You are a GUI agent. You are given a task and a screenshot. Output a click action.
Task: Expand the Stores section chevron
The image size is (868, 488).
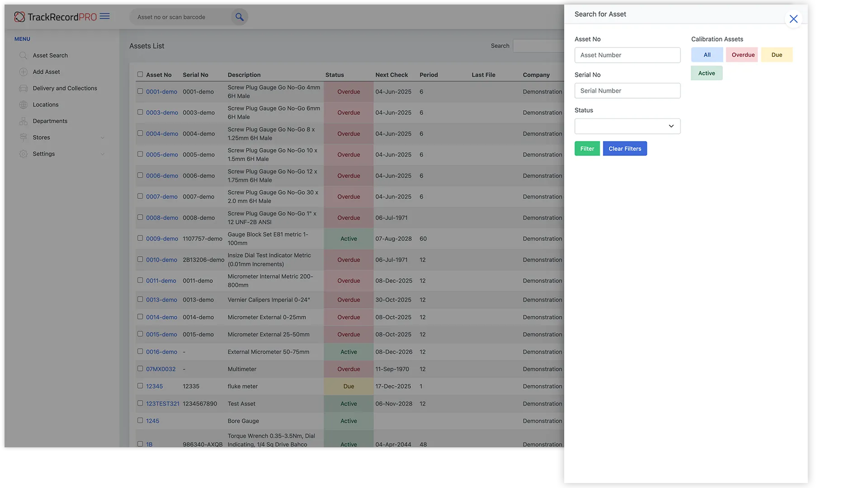pos(103,137)
